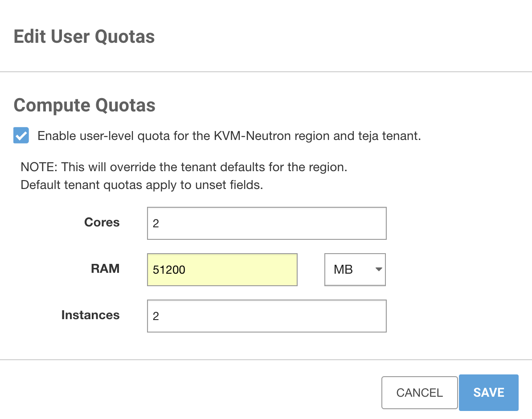This screenshot has width=532, height=419.
Task: Click the value 2 in the Instances field
Action: click(156, 316)
